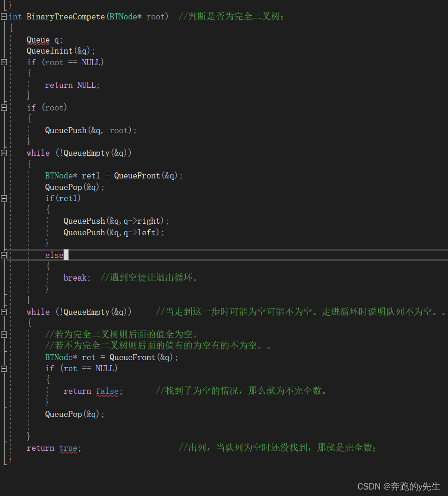
Task: Click the '//遇到空便让退出循环' comment
Action: (x=149, y=277)
